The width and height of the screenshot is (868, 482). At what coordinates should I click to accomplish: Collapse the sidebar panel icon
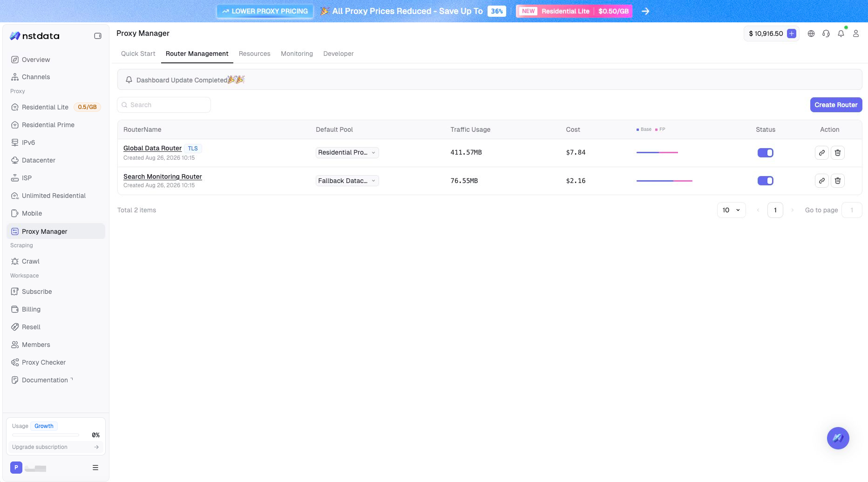point(98,36)
